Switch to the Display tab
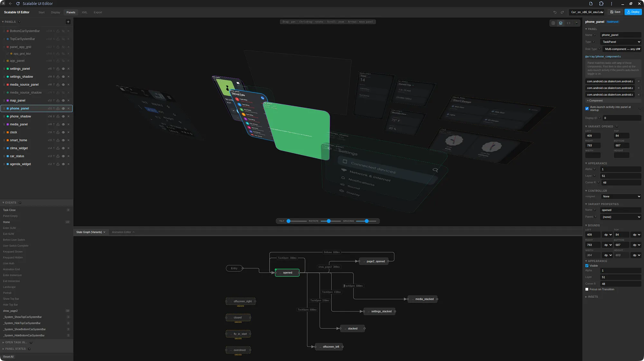 [x=55, y=12]
